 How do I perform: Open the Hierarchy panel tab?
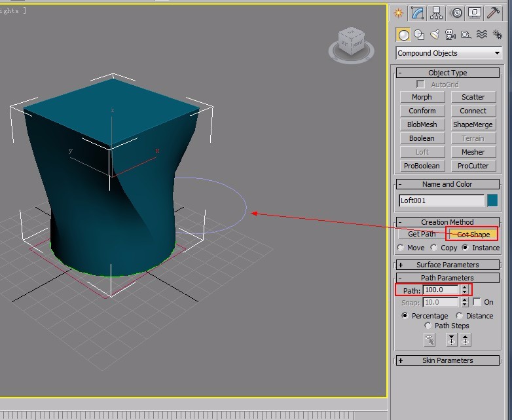pyautogui.click(x=437, y=13)
